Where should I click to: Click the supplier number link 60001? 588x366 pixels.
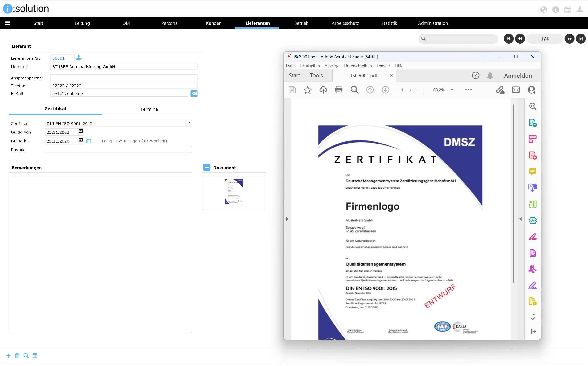pyautogui.click(x=58, y=58)
